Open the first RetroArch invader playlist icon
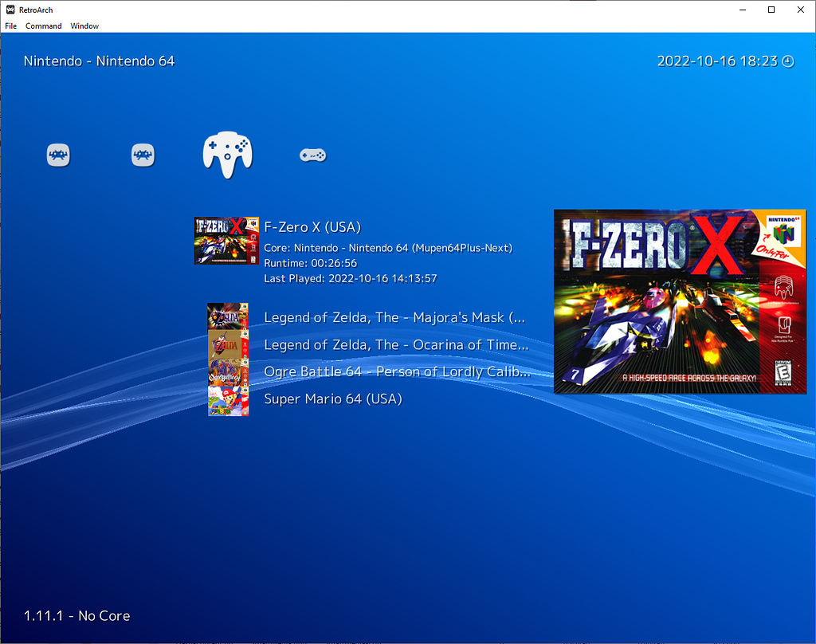Image resolution: width=816 pixels, height=644 pixels. tap(57, 154)
